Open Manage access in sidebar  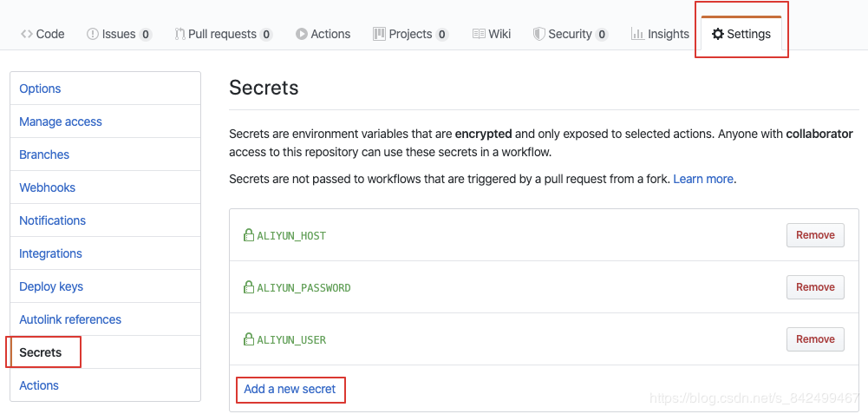(x=61, y=122)
